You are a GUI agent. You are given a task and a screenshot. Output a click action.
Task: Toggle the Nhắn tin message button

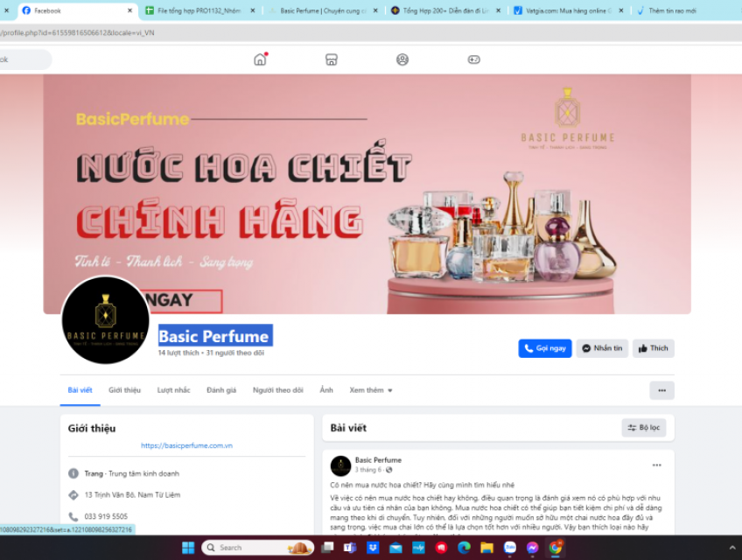pyautogui.click(x=602, y=348)
